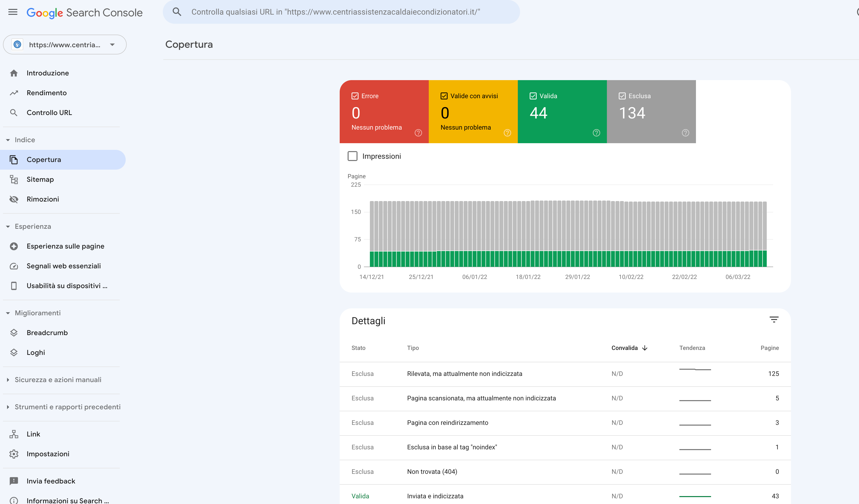Click the Link network icon
The height and width of the screenshot is (504, 859).
tap(14, 434)
